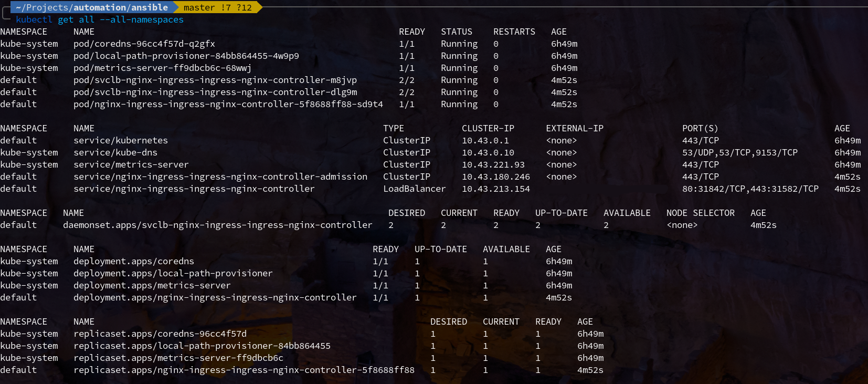The image size is (868, 384).
Task: Click cluster IP 10.43.213.154
Action: [x=496, y=189]
